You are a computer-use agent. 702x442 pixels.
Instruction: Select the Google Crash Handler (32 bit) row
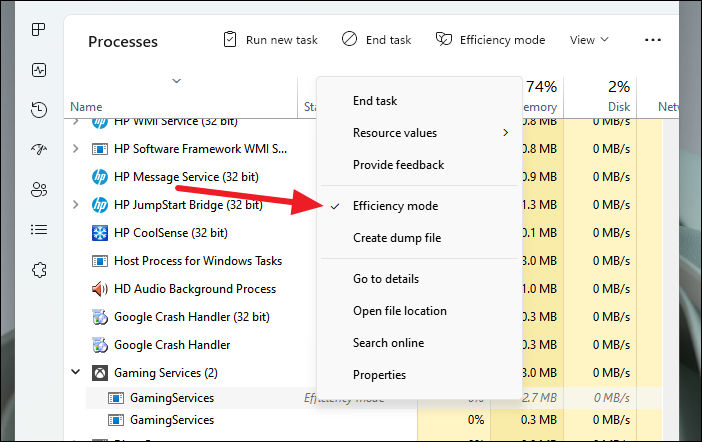[192, 317]
